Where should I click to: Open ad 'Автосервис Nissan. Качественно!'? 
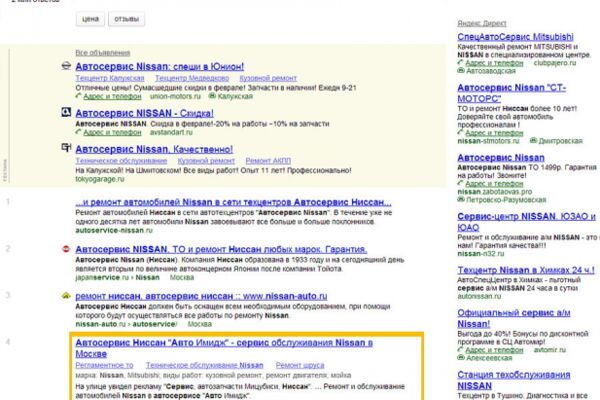pyautogui.click(x=154, y=149)
